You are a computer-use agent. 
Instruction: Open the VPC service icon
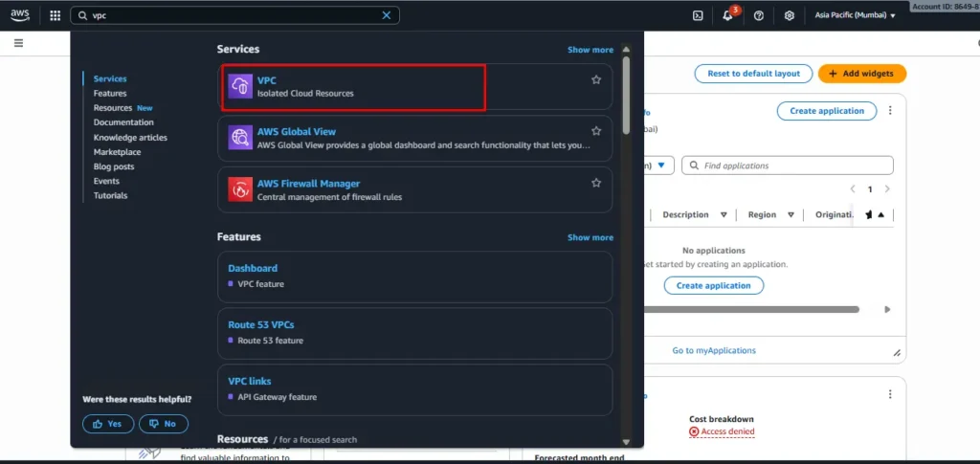pos(240,86)
